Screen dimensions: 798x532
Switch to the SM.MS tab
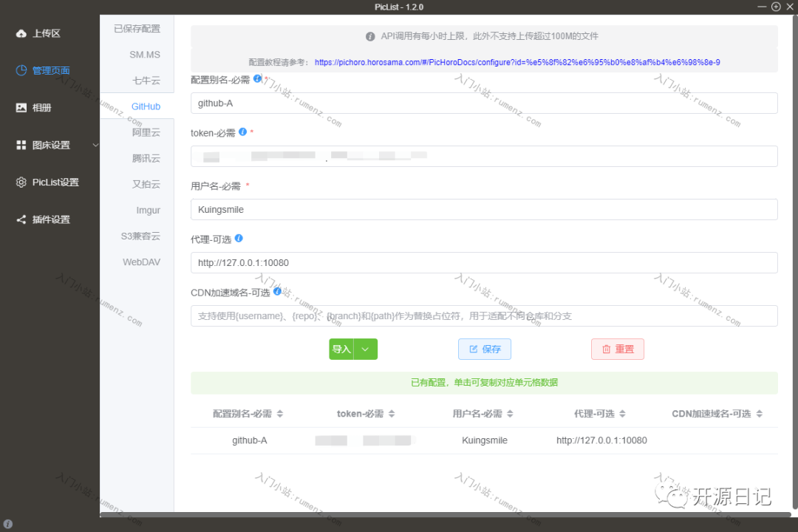click(x=145, y=55)
